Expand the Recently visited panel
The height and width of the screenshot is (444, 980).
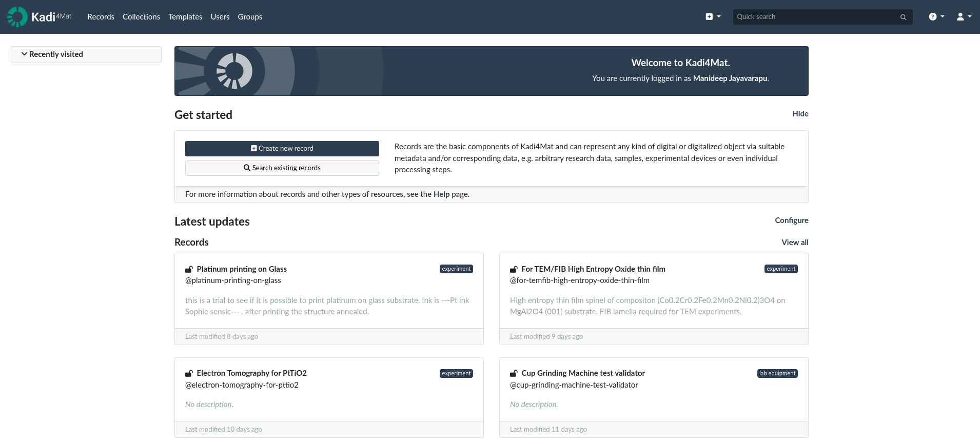[x=86, y=54]
